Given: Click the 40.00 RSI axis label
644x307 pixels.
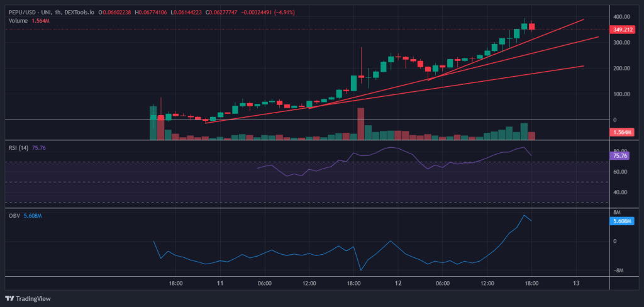Looking at the screenshot, I should 621,193.
